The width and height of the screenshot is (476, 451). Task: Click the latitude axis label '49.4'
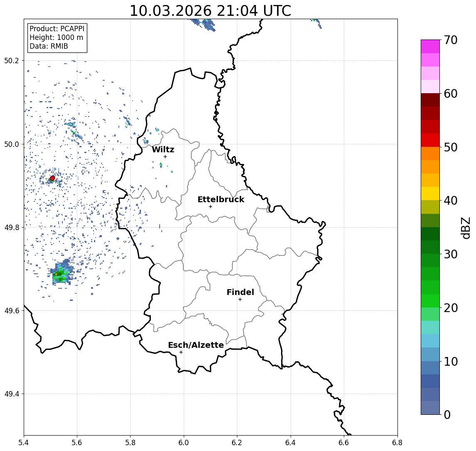coord(12,394)
